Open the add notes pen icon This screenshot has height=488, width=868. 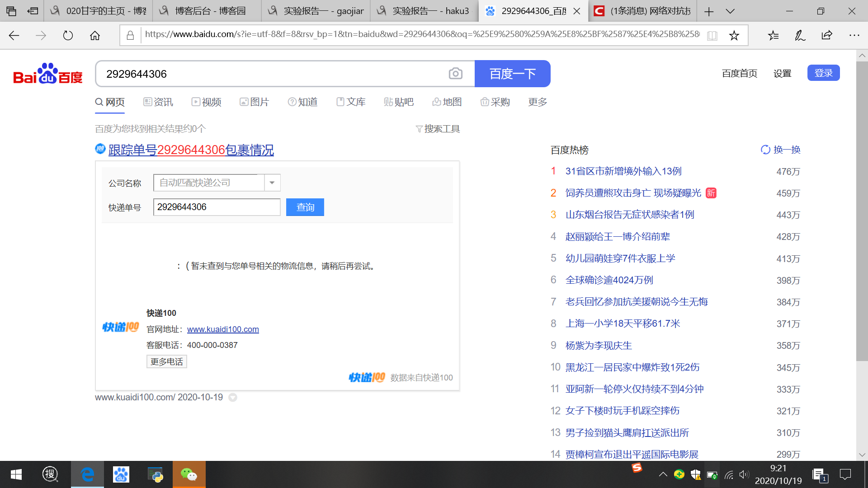click(800, 35)
